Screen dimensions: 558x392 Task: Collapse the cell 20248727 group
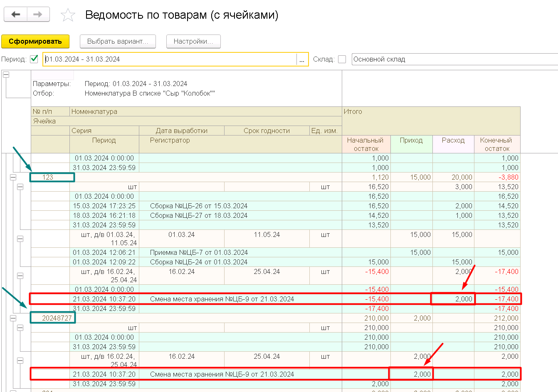pyautogui.click(x=13, y=318)
